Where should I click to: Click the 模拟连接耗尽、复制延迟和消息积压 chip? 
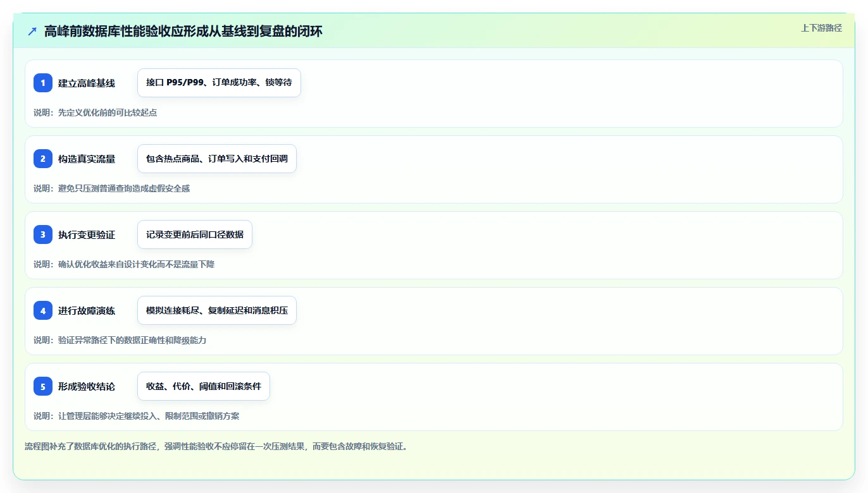pyautogui.click(x=217, y=310)
